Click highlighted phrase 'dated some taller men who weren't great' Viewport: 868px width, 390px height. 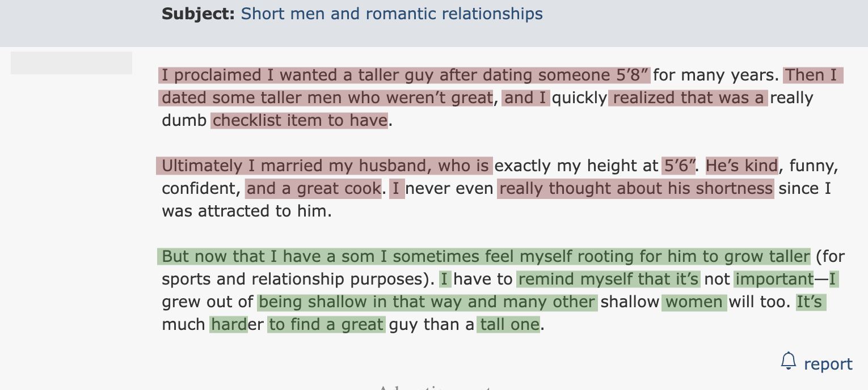326,97
